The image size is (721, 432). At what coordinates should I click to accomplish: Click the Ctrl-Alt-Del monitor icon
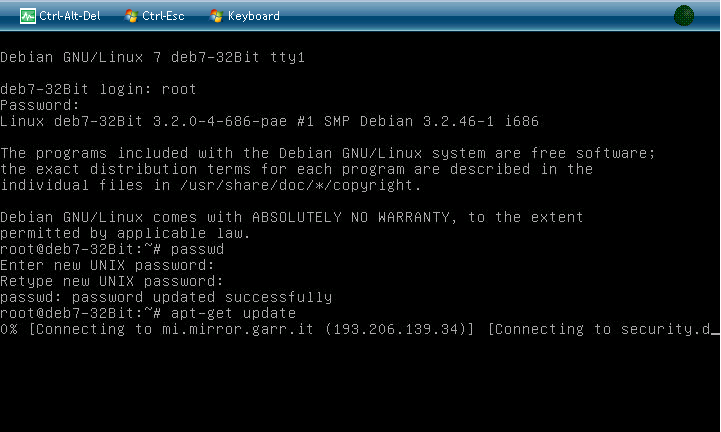click(x=27, y=16)
